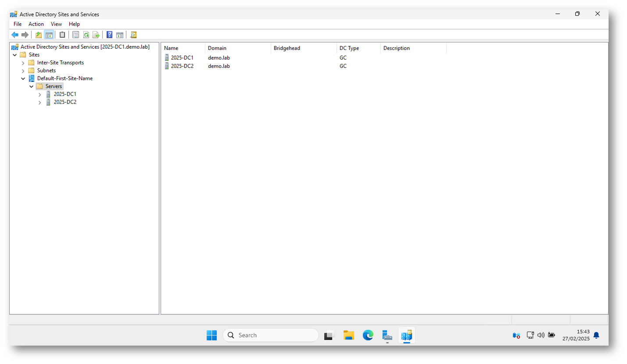627x364 pixels.
Task: Select 2025-DC1 server in the tree
Action: coord(65,94)
